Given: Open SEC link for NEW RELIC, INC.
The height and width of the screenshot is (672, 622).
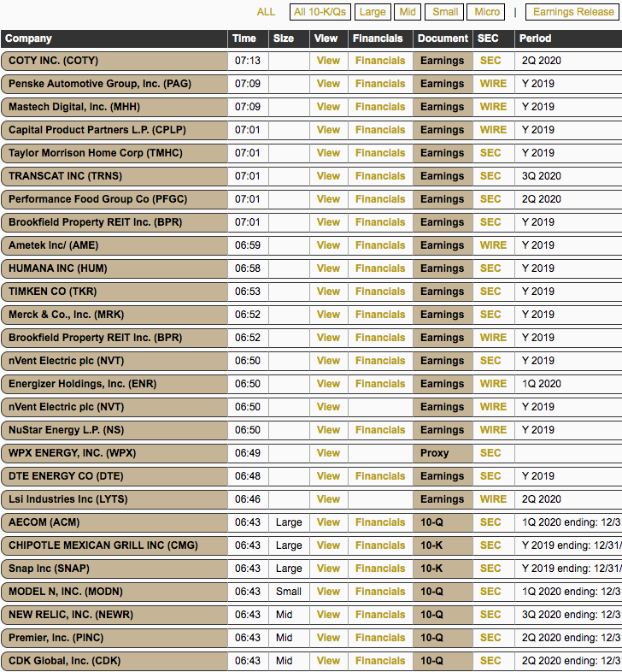Looking at the screenshot, I should (490, 615).
